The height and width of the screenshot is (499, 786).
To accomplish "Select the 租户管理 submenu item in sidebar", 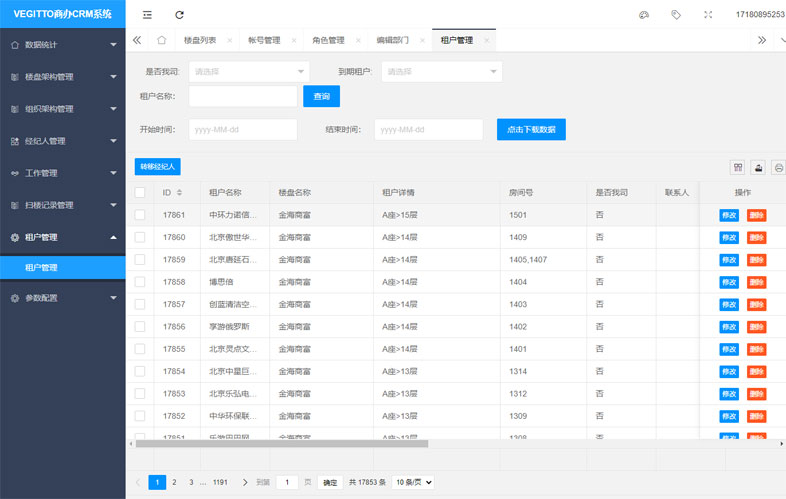I will pyautogui.click(x=63, y=267).
